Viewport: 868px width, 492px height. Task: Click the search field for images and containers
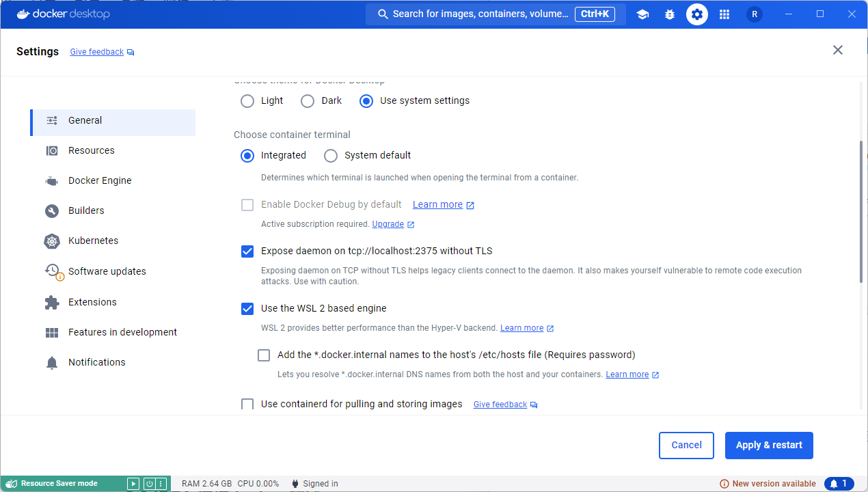496,14
